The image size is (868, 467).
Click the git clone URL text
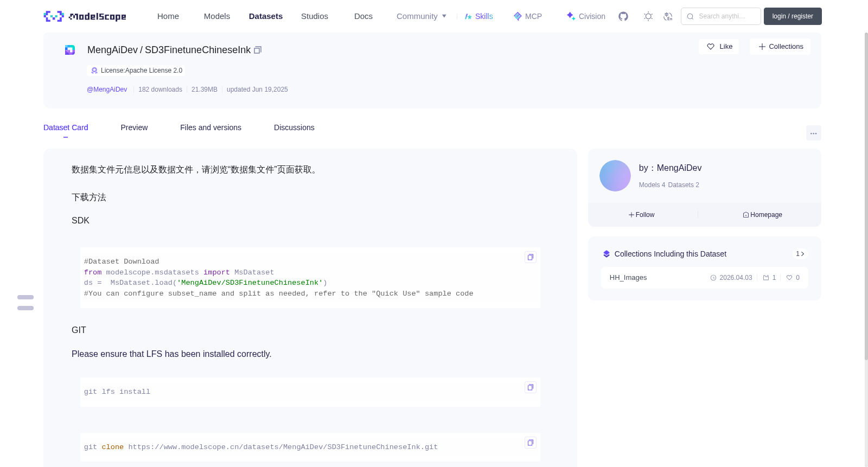[283, 447]
